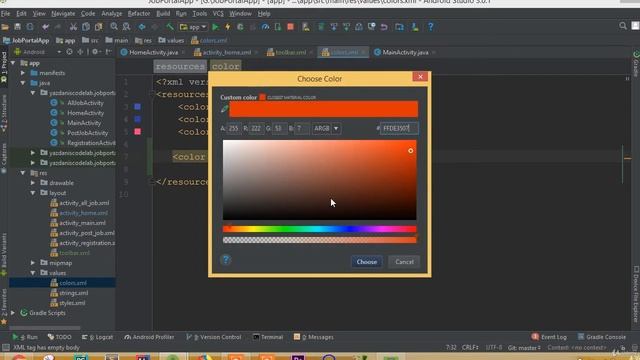Click the Paste toolbar icon
Image resolution: width=640 pixels, height=360 pixels.
pos(98,27)
